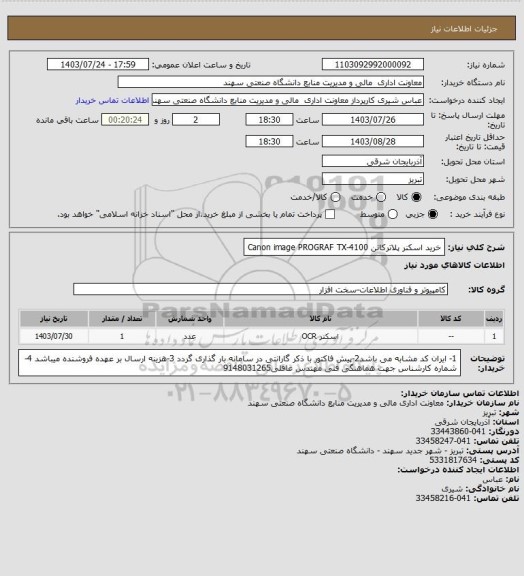
Task: Click the اسکنر OCR item name cell
Action: (x=320, y=336)
